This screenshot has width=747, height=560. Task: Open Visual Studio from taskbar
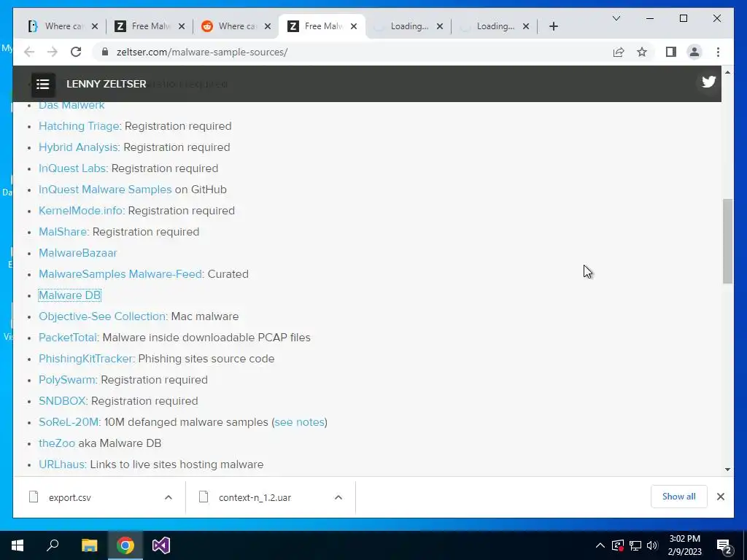(161, 545)
